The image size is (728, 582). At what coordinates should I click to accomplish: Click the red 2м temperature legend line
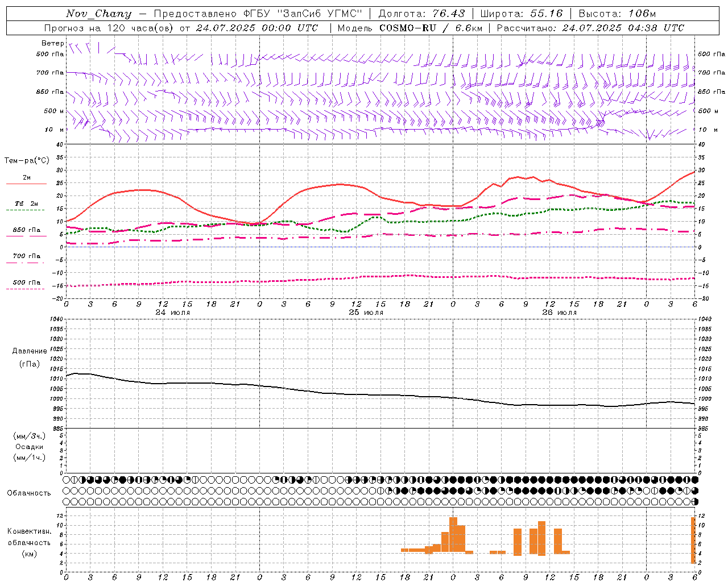[x=26, y=184]
